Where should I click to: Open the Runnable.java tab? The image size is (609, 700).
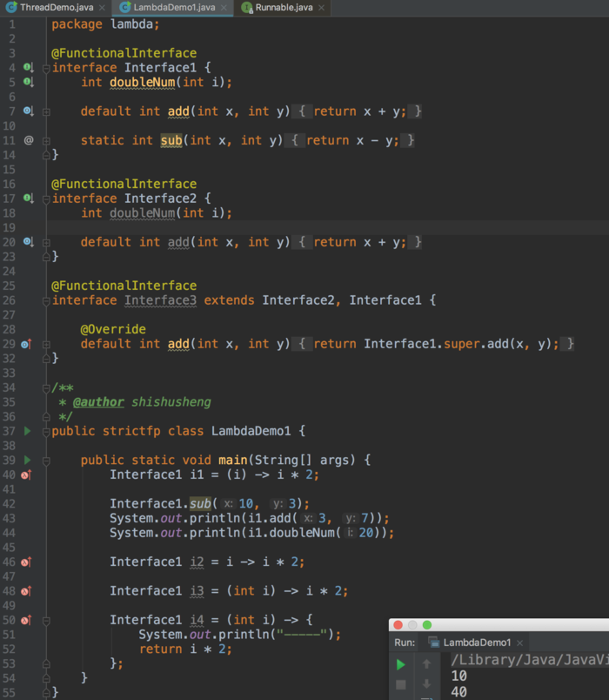click(284, 8)
